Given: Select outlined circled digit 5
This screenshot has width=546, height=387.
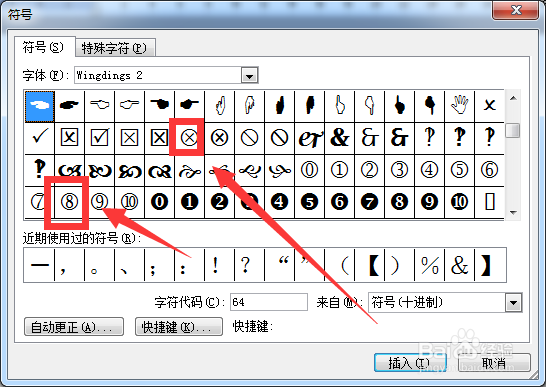Looking at the screenshot, I should pos(459,170).
